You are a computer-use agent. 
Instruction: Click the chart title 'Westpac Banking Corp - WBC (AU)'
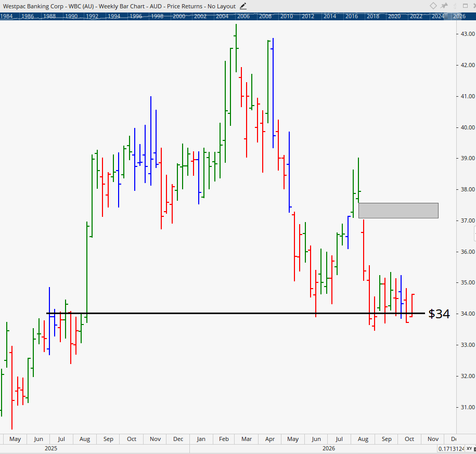coord(48,6)
